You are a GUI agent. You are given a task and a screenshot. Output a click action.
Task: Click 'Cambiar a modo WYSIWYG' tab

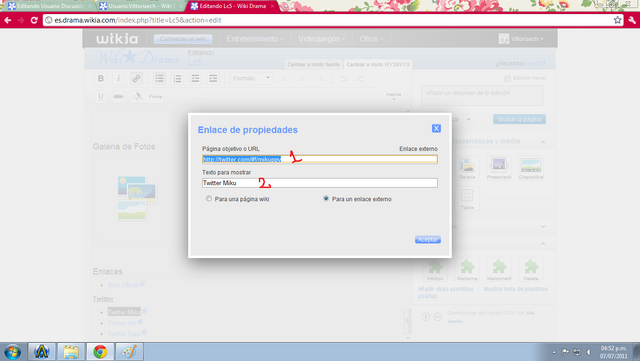click(x=378, y=65)
